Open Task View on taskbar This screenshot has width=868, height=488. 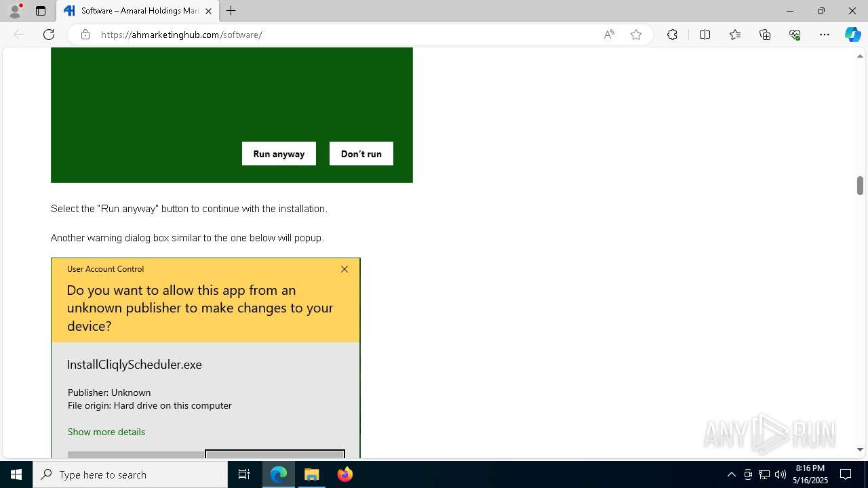point(244,474)
